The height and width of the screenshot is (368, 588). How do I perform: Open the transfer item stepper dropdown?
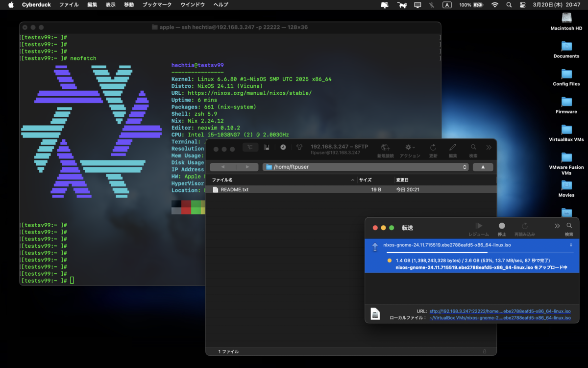tap(571, 245)
